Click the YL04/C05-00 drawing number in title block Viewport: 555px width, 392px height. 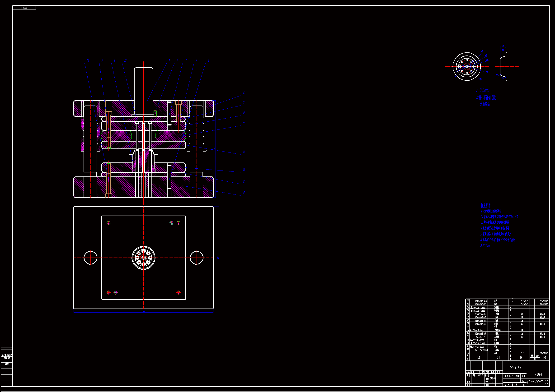[537, 382]
